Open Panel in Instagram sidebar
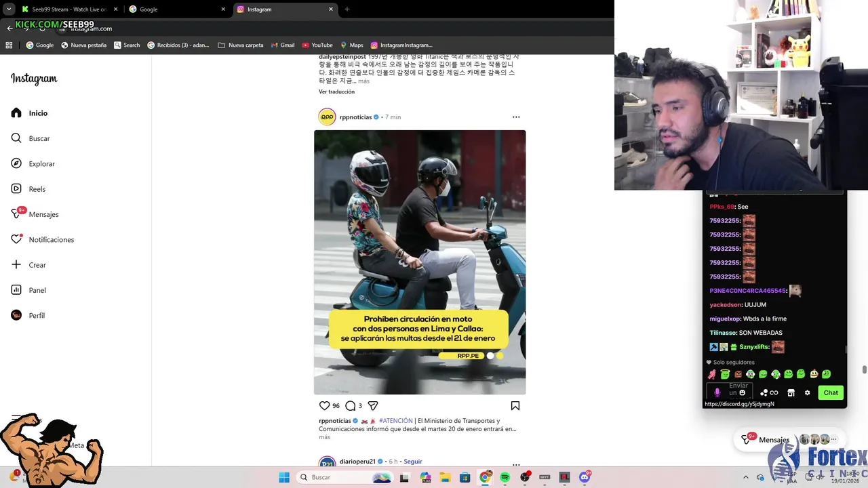This screenshot has width=868, height=488. tap(28, 290)
